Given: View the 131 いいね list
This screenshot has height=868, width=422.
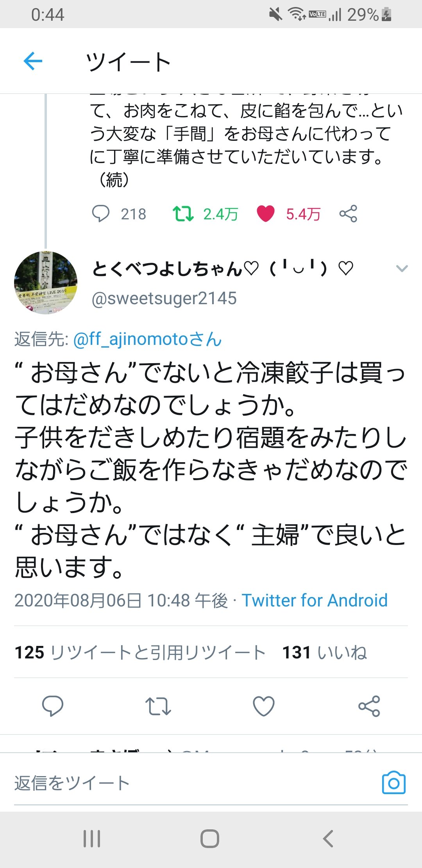Looking at the screenshot, I should [325, 652].
